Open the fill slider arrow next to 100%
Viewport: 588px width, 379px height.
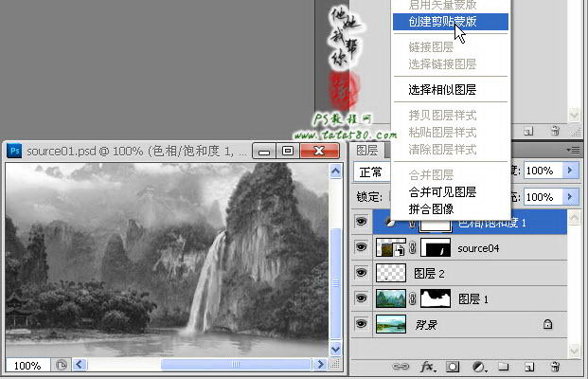(570, 197)
